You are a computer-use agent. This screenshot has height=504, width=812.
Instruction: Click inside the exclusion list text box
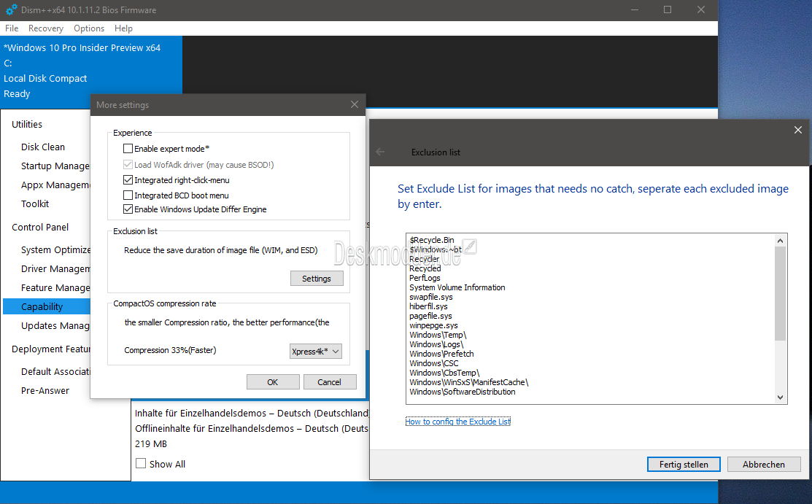point(597,319)
